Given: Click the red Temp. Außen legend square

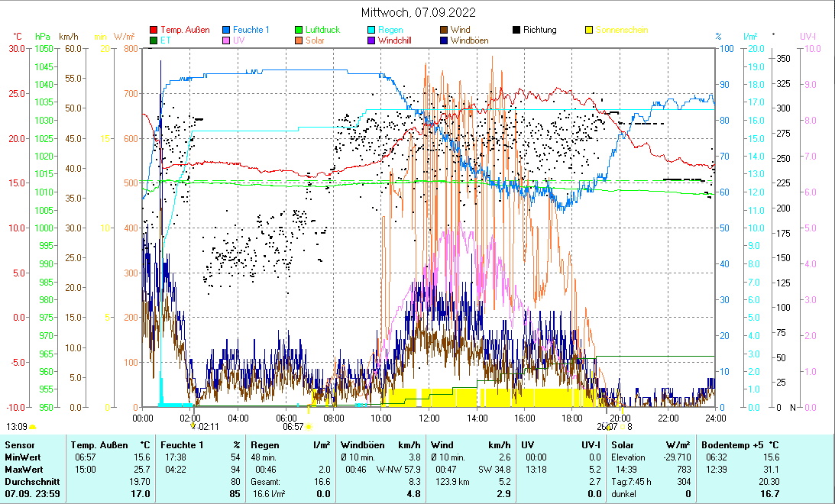Looking at the screenshot, I should point(154,31).
